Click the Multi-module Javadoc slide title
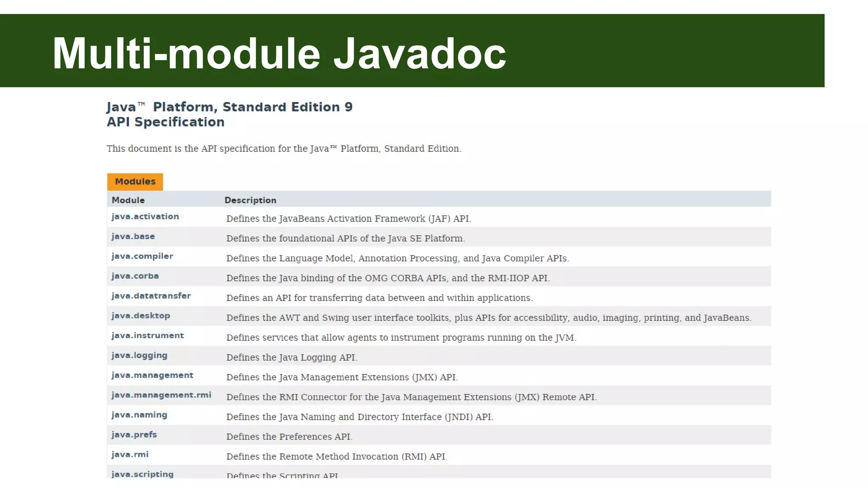Viewport: 868px width, 488px height. pos(279,53)
